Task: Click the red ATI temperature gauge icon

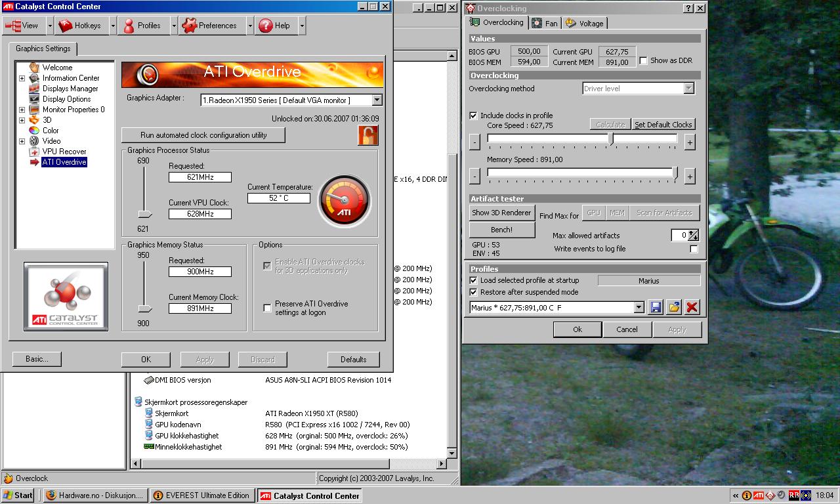Action: (345, 201)
